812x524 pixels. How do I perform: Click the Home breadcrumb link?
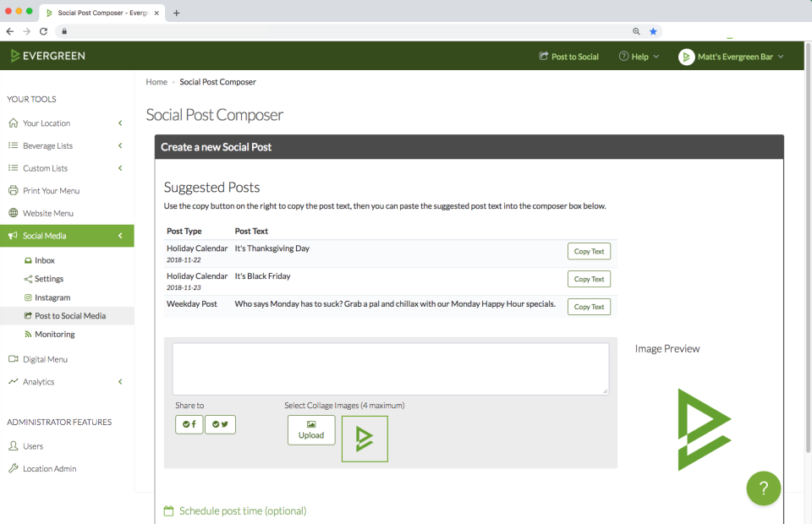(x=156, y=81)
